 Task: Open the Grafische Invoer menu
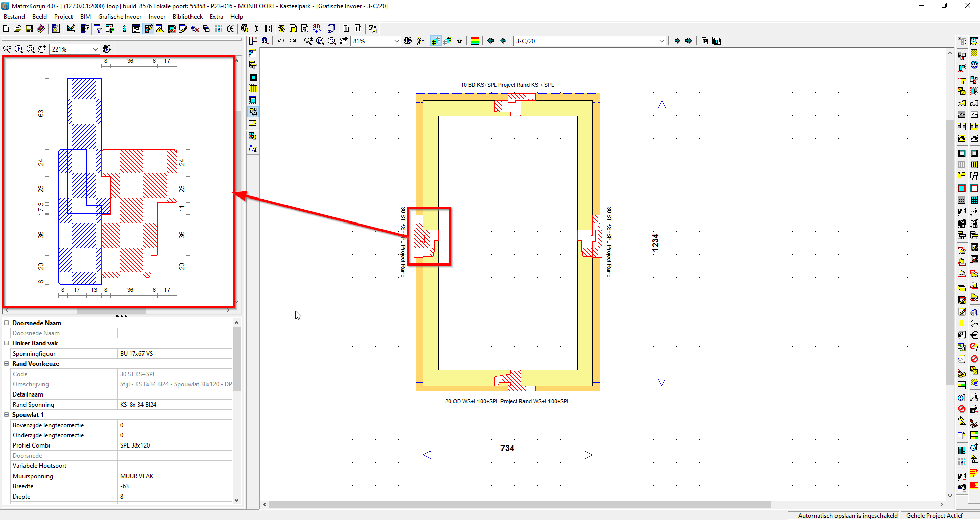pyautogui.click(x=119, y=16)
